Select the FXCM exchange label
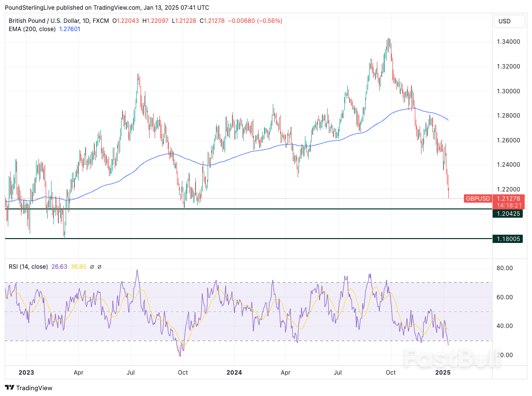The width and height of the screenshot is (532, 396). point(101,21)
